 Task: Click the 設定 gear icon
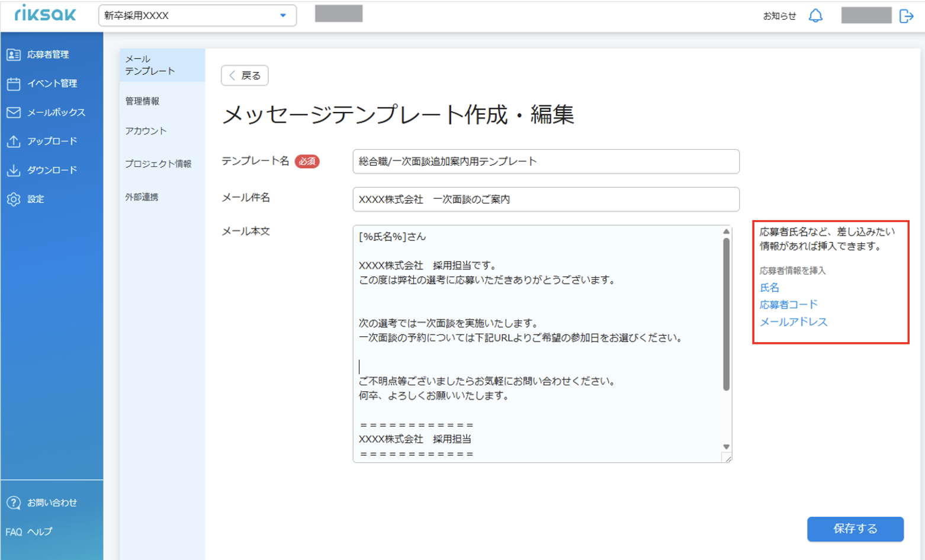click(x=14, y=199)
